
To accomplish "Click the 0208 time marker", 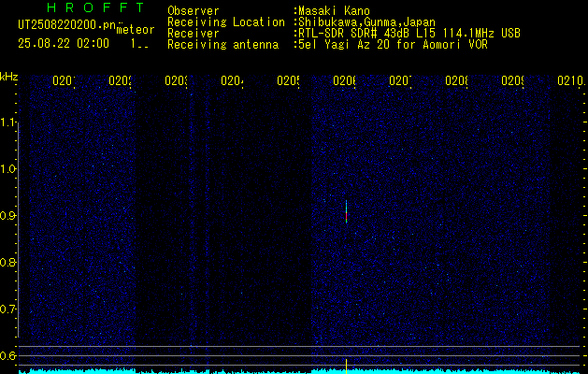I will [x=457, y=80].
